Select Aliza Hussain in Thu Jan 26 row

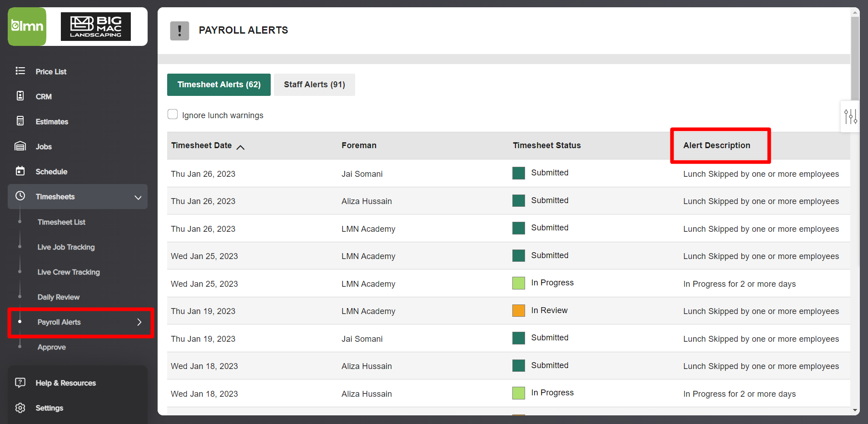pyautogui.click(x=367, y=201)
